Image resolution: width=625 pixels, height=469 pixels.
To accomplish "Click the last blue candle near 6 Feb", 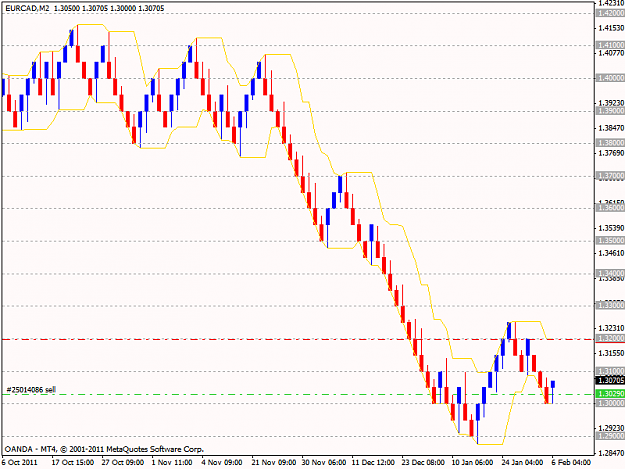I will point(553,391).
